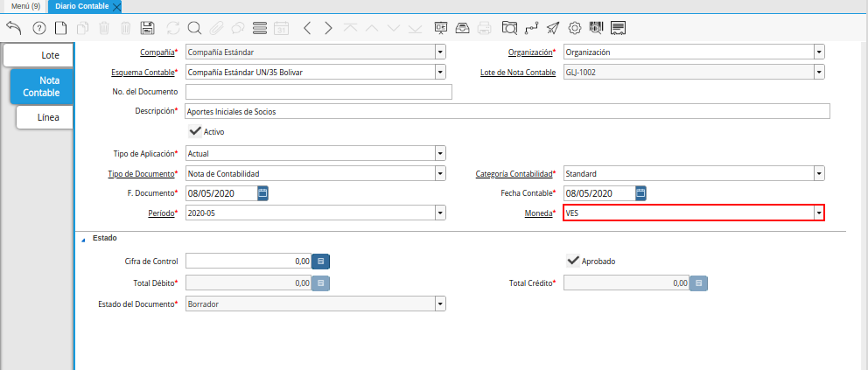Expand the Esquema Contable dropdown

441,73
